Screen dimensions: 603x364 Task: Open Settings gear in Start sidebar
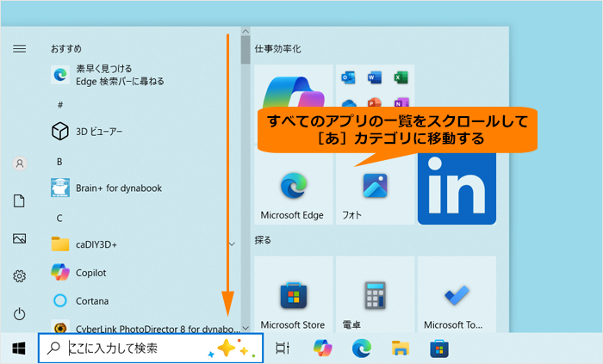(x=19, y=276)
